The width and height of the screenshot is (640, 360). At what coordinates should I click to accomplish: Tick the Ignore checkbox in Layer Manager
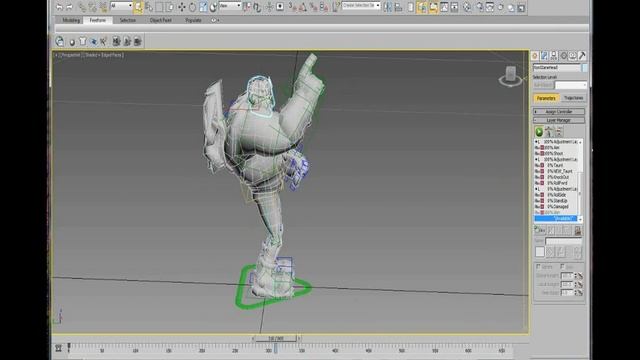tap(538, 267)
